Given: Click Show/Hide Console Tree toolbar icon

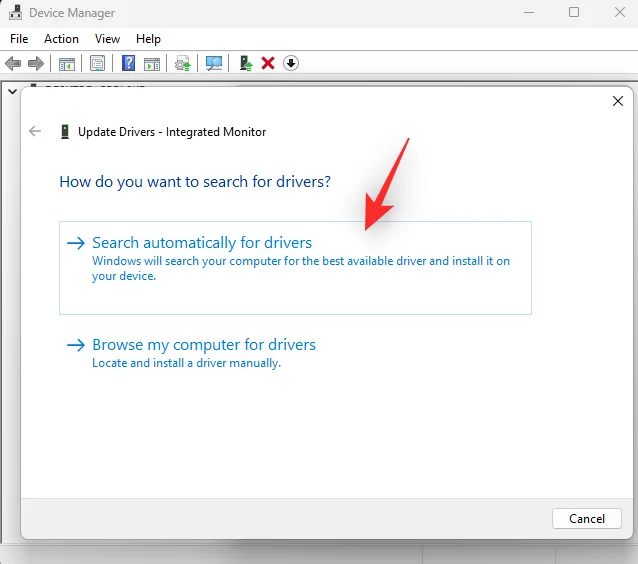Looking at the screenshot, I should click(67, 63).
